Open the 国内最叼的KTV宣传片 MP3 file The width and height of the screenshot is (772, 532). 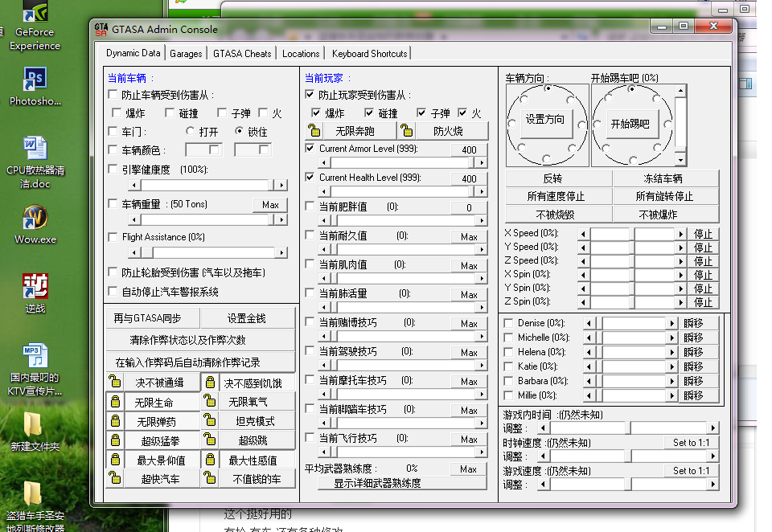[x=35, y=370]
